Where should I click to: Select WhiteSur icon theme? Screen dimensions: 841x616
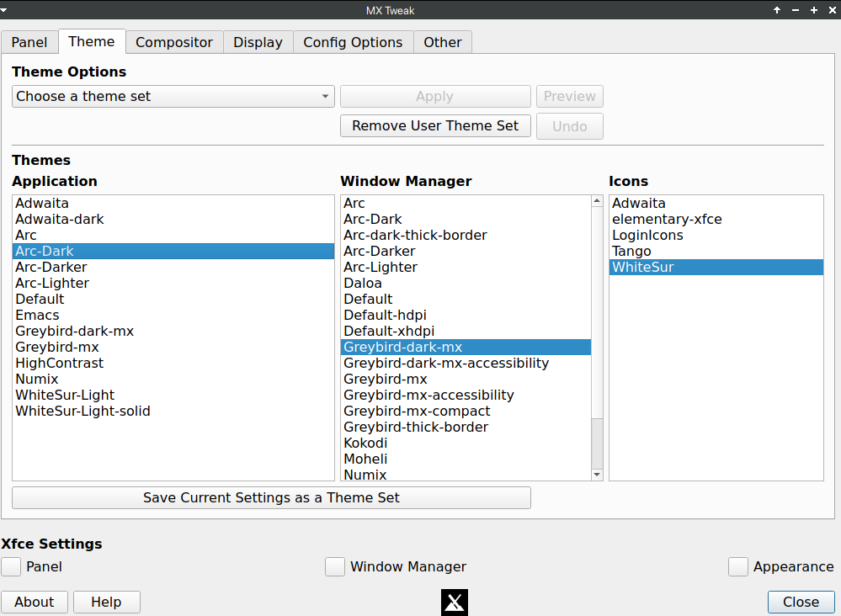[716, 267]
